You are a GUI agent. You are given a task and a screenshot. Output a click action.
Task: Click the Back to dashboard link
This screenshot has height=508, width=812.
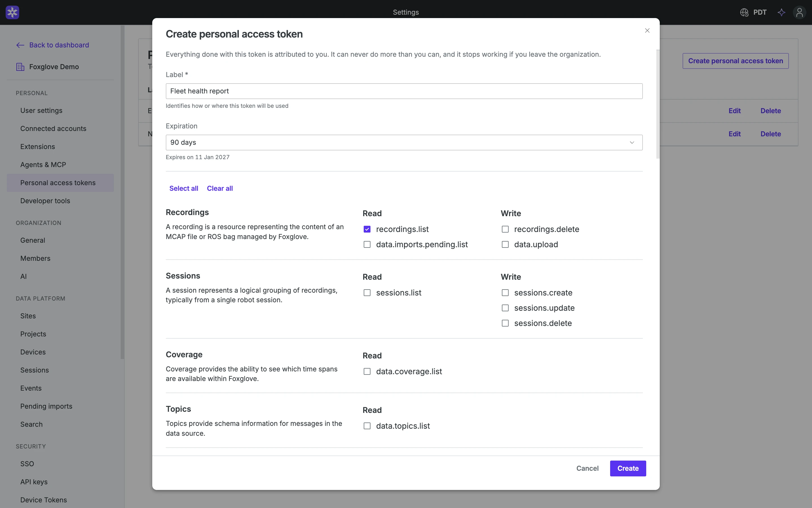point(59,45)
